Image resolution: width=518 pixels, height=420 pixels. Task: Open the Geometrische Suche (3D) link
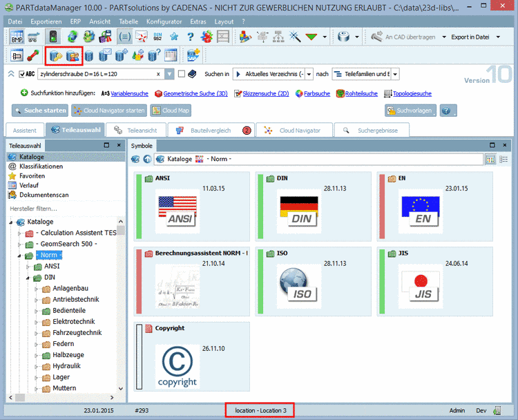195,93
